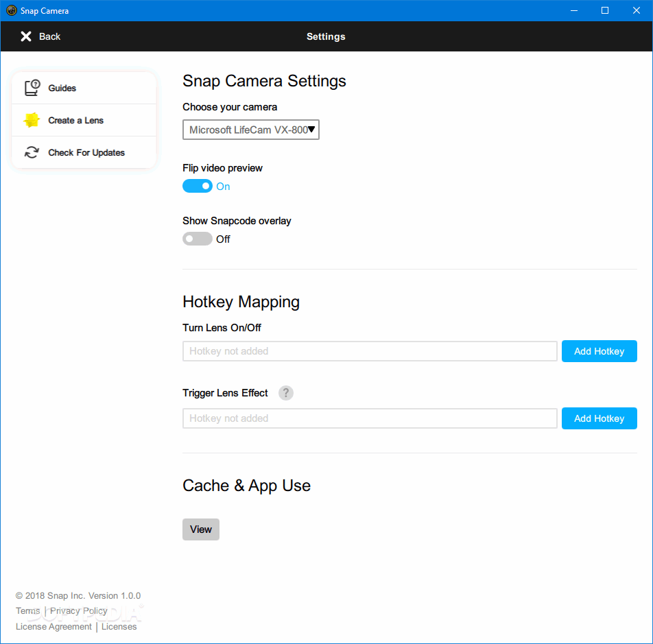Click the Guides book icon
This screenshot has height=644, width=653.
point(32,88)
